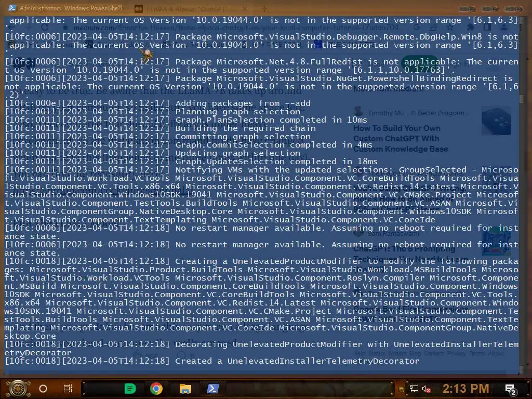This screenshot has height=399, width=532.
Task: Open 'How To Build Your Own Custom ChatGPT' link
Action: 401,138
